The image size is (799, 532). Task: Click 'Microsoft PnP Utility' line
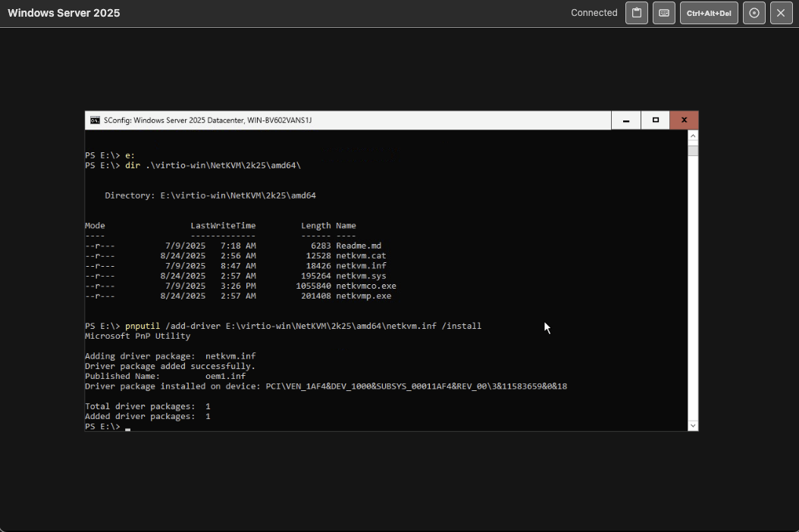pyautogui.click(x=137, y=336)
